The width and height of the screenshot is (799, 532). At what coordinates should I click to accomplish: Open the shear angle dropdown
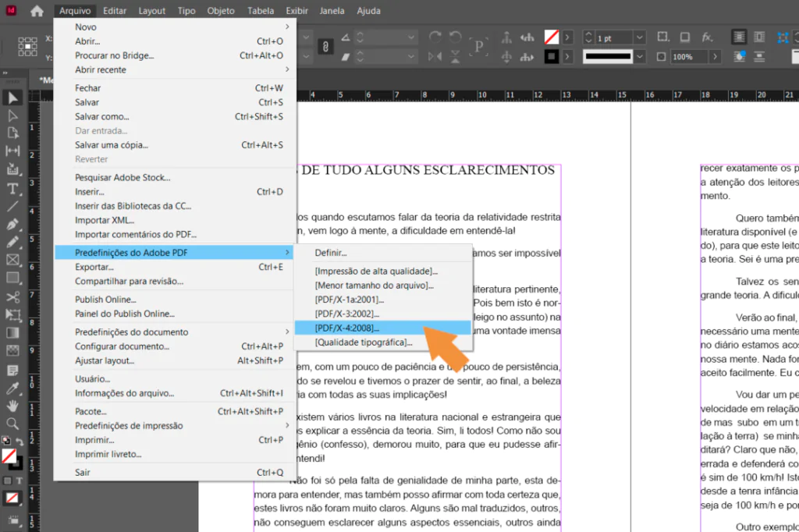410,57
